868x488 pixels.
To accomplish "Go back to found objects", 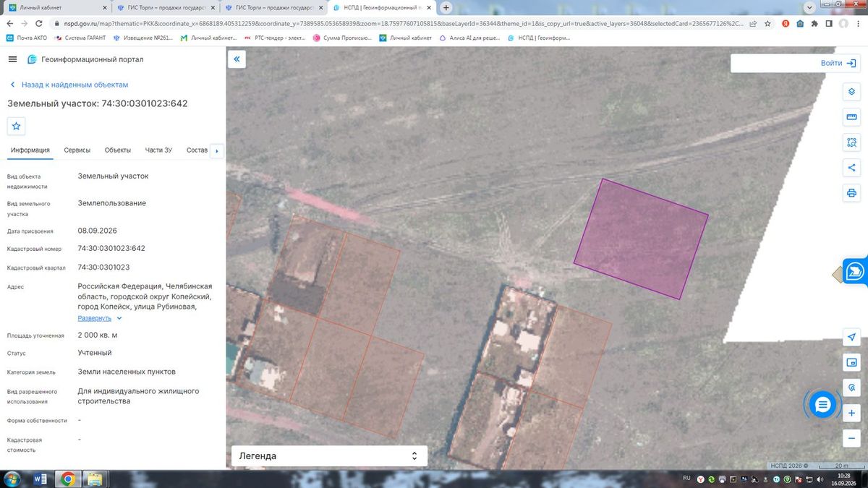I will (x=69, y=85).
